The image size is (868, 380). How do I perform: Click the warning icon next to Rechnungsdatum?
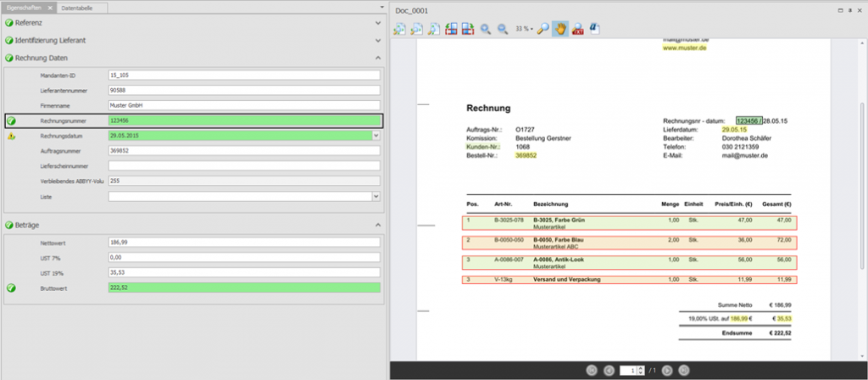tap(12, 136)
